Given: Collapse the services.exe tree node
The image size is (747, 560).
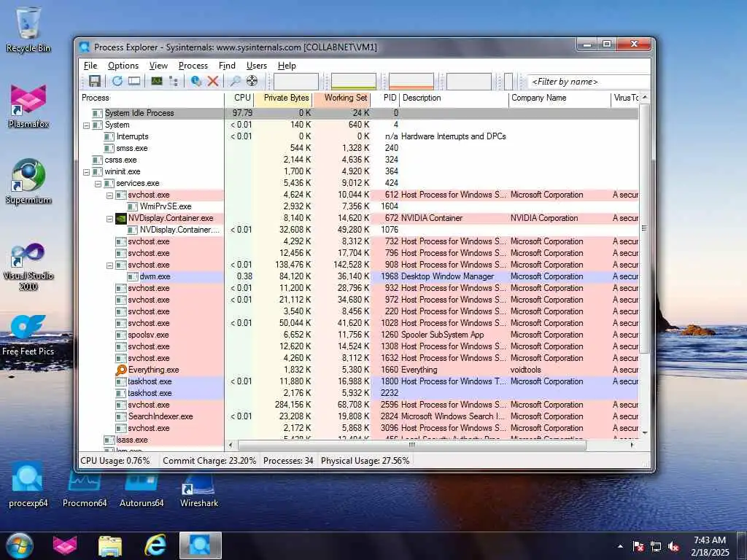Looking at the screenshot, I should point(98,184).
